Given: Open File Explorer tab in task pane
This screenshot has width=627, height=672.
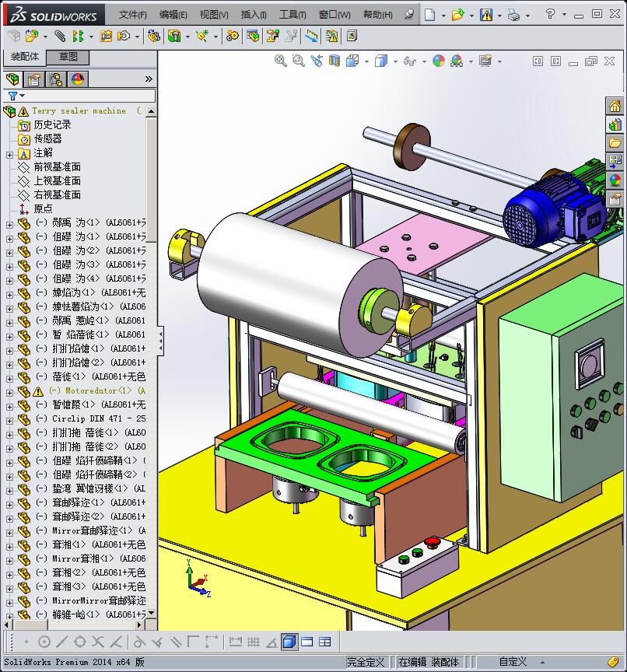Looking at the screenshot, I should coord(615,142).
